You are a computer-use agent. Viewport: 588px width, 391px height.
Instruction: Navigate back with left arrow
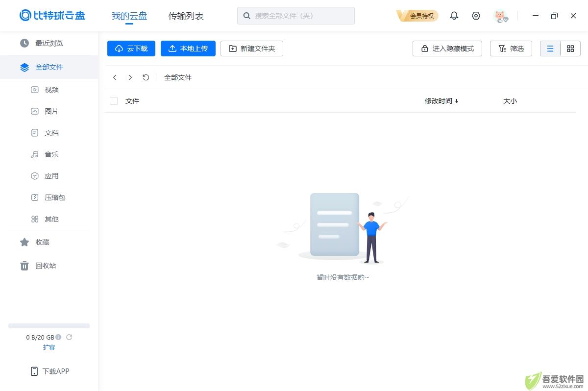(x=115, y=77)
